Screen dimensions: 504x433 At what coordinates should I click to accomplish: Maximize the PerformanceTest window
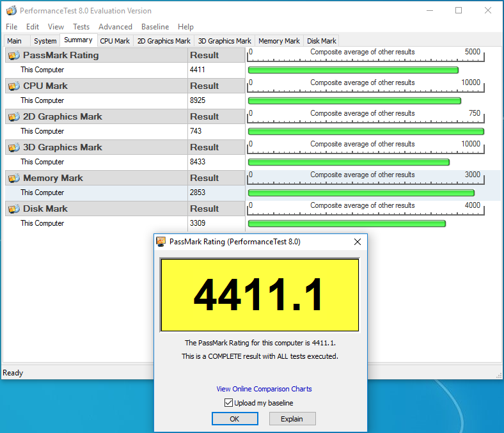tap(459, 11)
